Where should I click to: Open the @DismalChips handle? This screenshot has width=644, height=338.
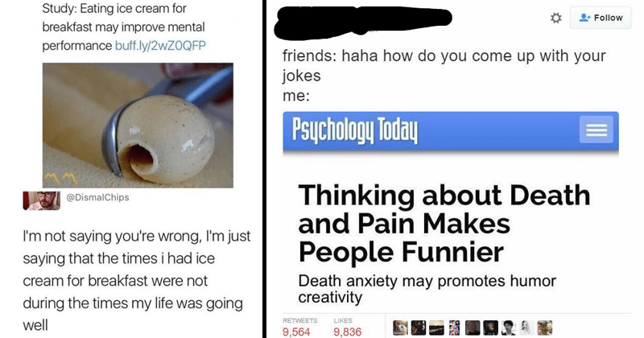coord(97,197)
